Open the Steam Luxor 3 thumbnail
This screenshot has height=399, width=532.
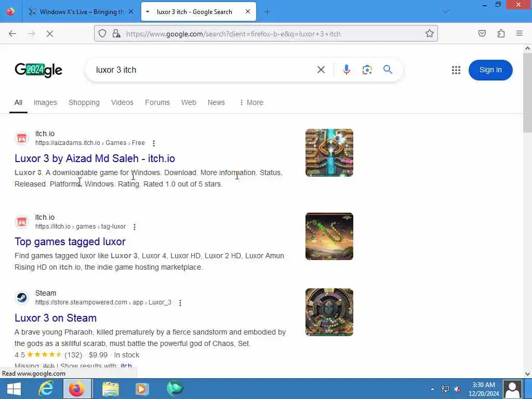click(329, 312)
